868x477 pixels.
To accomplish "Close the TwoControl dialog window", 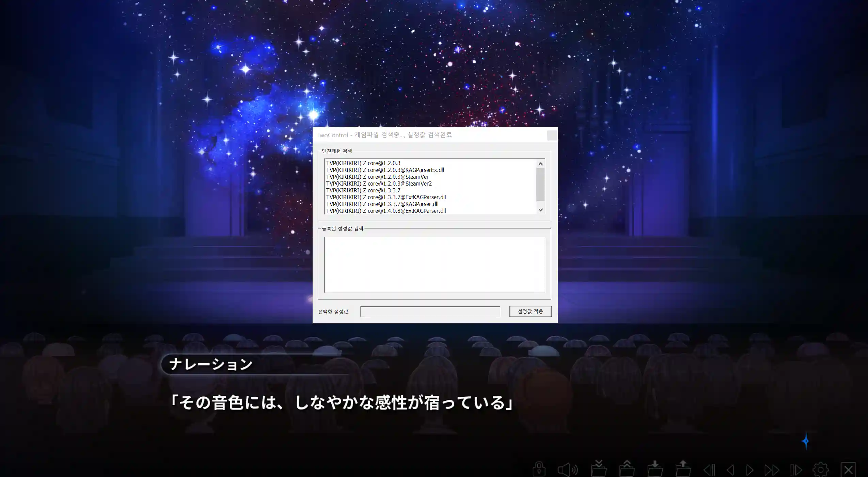I will [552, 135].
